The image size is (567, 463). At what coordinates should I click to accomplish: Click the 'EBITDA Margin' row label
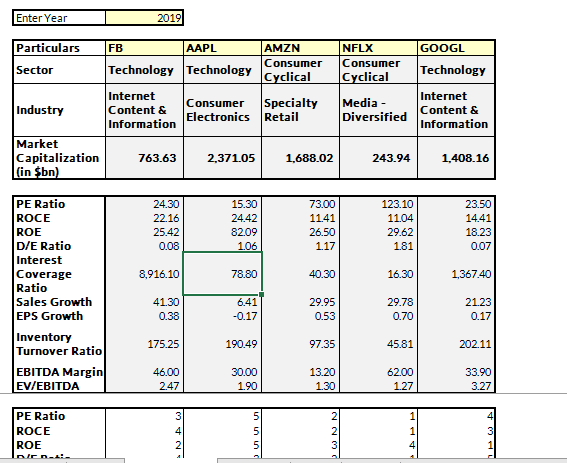(x=59, y=372)
